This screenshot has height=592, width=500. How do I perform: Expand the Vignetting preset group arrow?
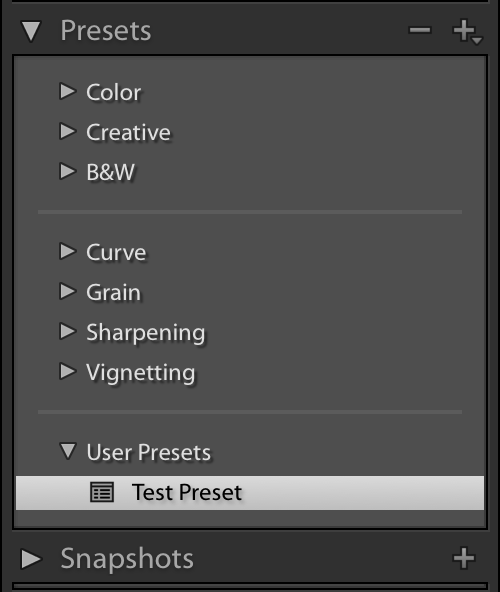pos(68,372)
